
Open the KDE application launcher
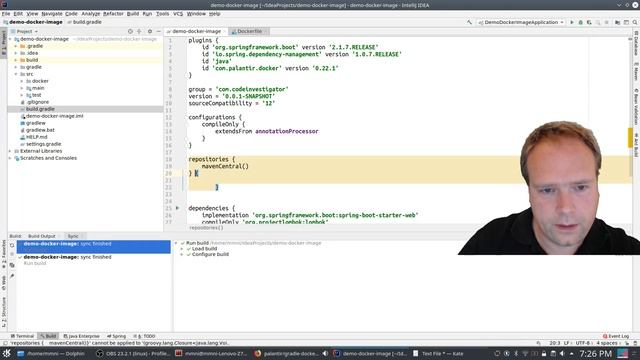pos(7,353)
